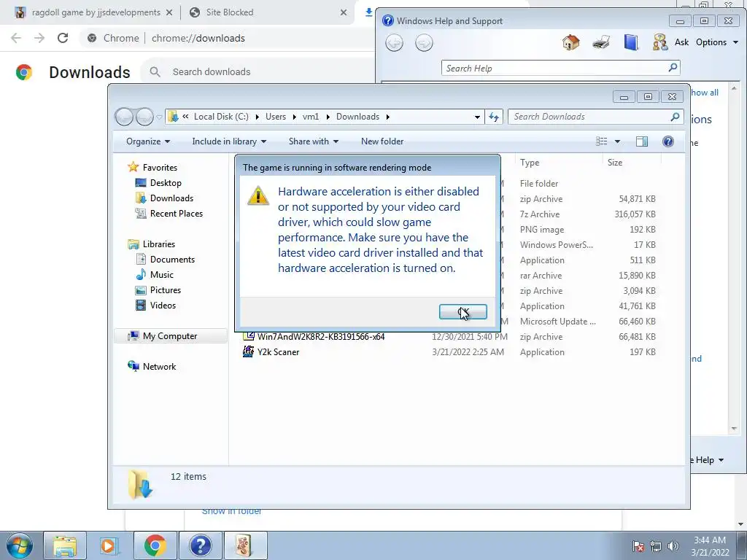
Task: Open Windows Help home page icon
Action: pyautogui.click(x=570, y=42)
